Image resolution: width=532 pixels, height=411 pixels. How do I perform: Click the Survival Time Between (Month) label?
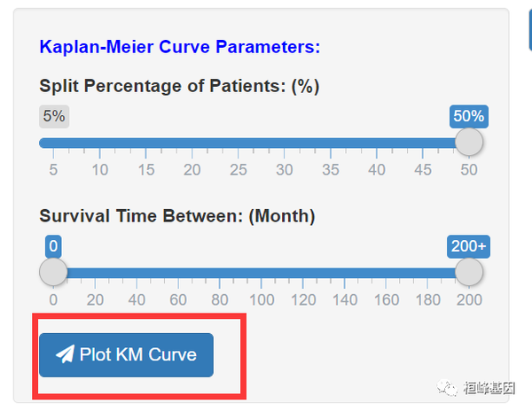[177, 215]
